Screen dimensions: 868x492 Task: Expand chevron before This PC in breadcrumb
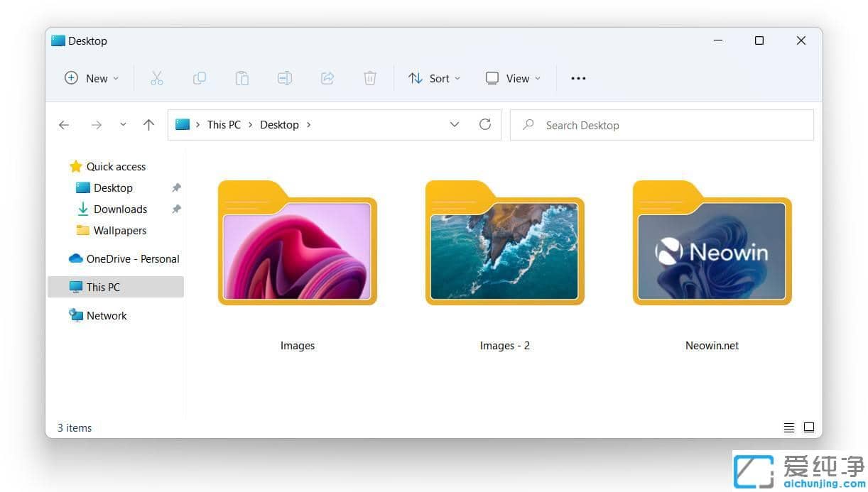click(x=198, y=125)
